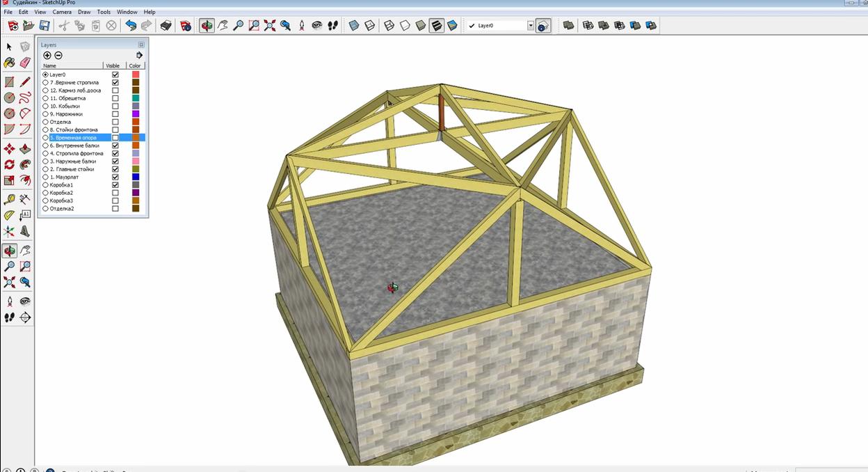
Task: Change color swatch of 9. Нарожники layer
Action: click(136, 114)
